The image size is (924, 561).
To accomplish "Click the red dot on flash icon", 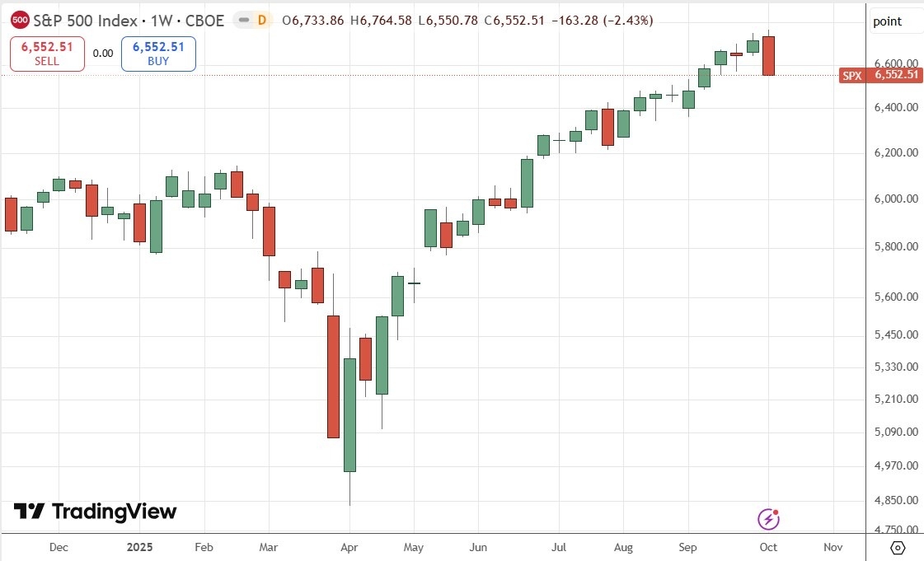I will [x=775, y=513].
